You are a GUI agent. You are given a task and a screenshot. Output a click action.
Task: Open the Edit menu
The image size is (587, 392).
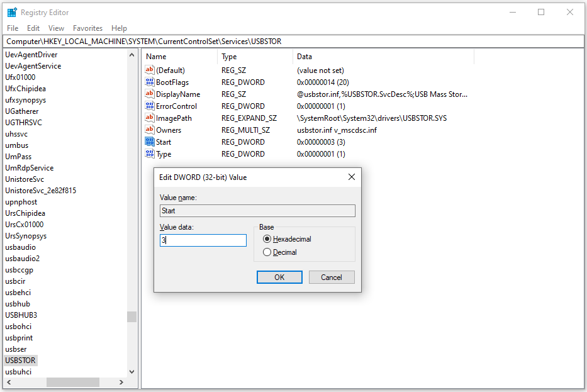click(x=33, y=28)
